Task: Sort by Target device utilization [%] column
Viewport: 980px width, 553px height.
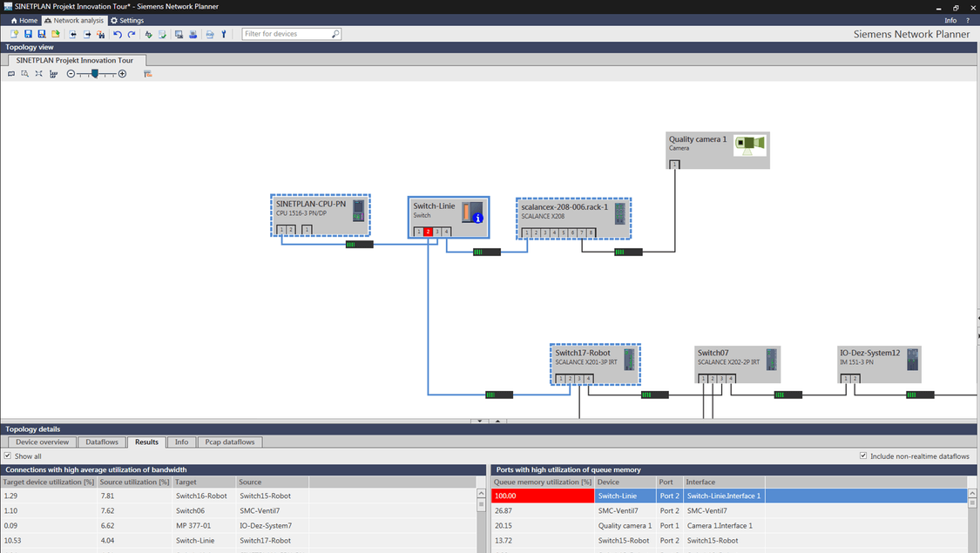Action: [x=49, y=482]
